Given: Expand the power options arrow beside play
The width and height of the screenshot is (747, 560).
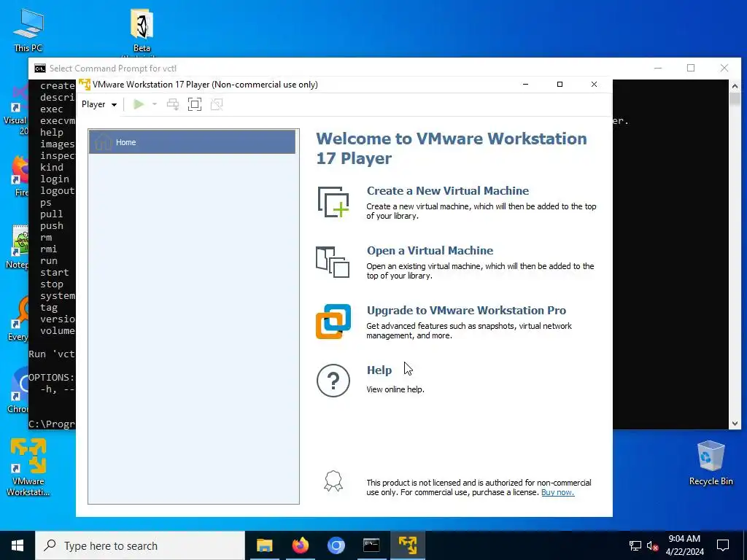Looking at the screenshot, I should click(155, 104).
